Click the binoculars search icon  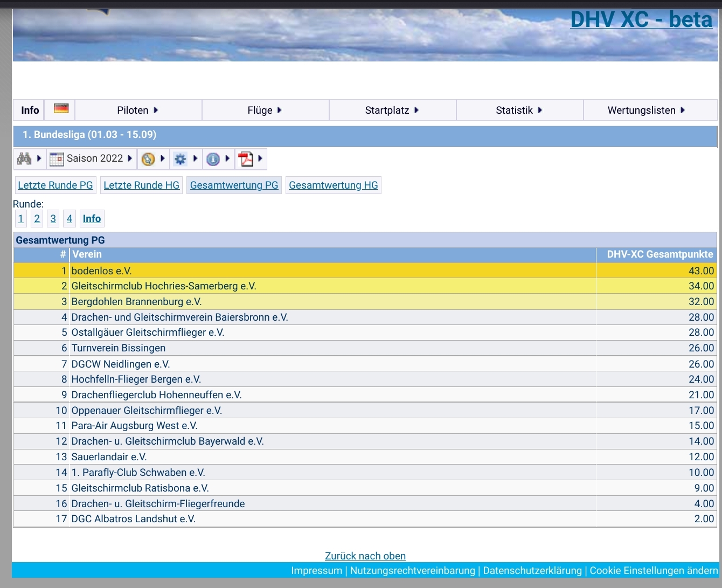(x=24, y=159)
